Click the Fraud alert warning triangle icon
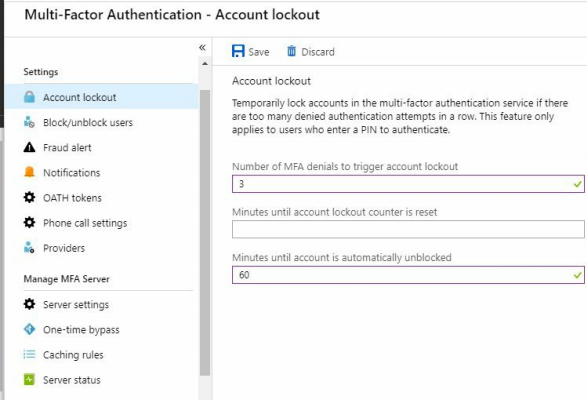The image size is (587, 402). (29, 147)
